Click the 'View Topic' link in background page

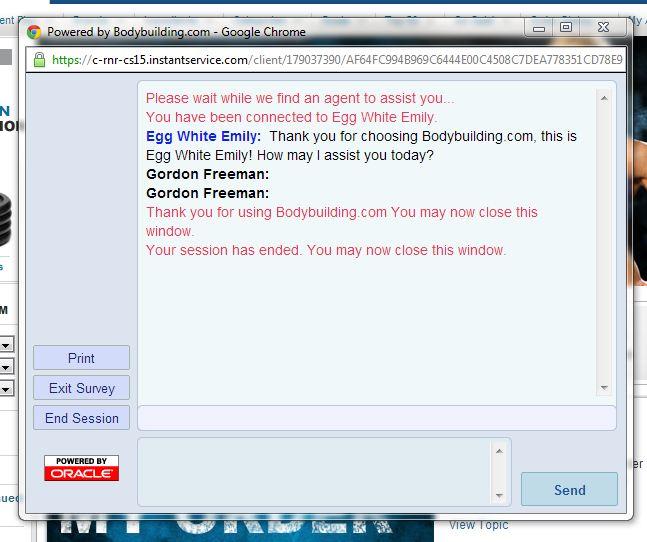click(x=479, y=525)
